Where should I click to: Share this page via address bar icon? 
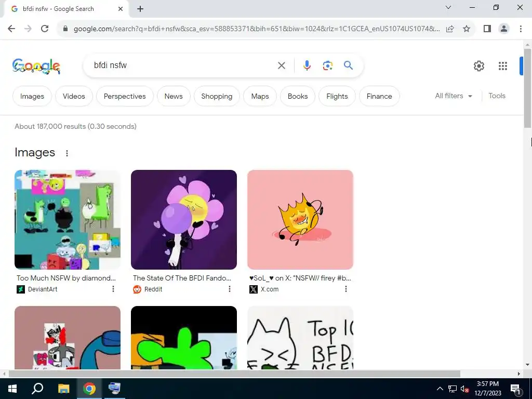click(x=450, y=29)
